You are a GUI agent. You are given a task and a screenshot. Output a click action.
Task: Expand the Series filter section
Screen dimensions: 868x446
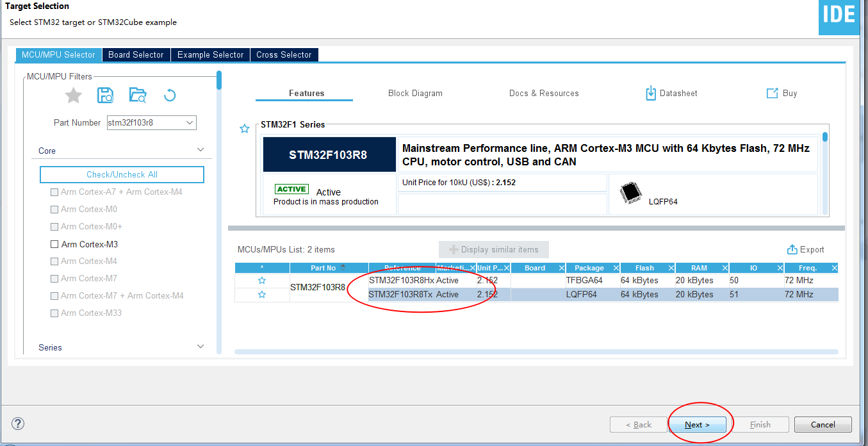(201, 347)
